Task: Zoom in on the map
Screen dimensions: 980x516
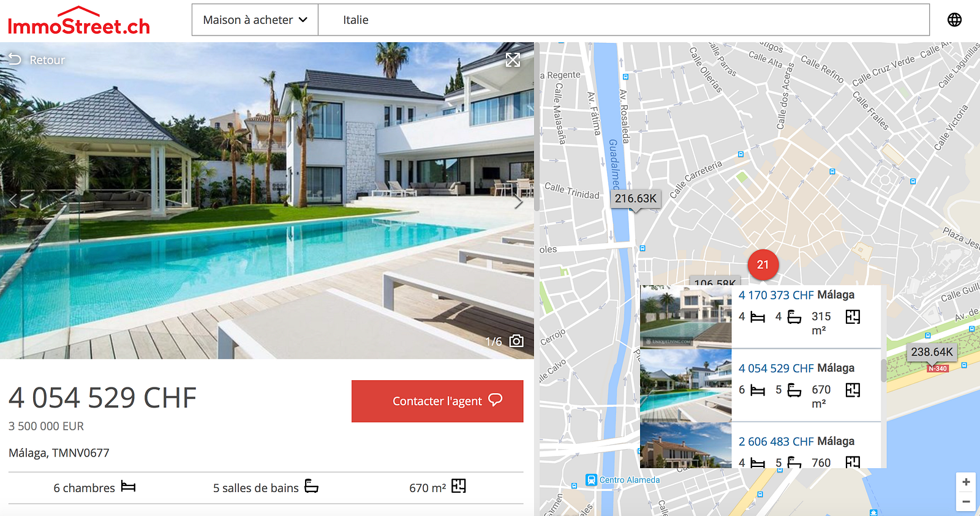Action: 966,482
